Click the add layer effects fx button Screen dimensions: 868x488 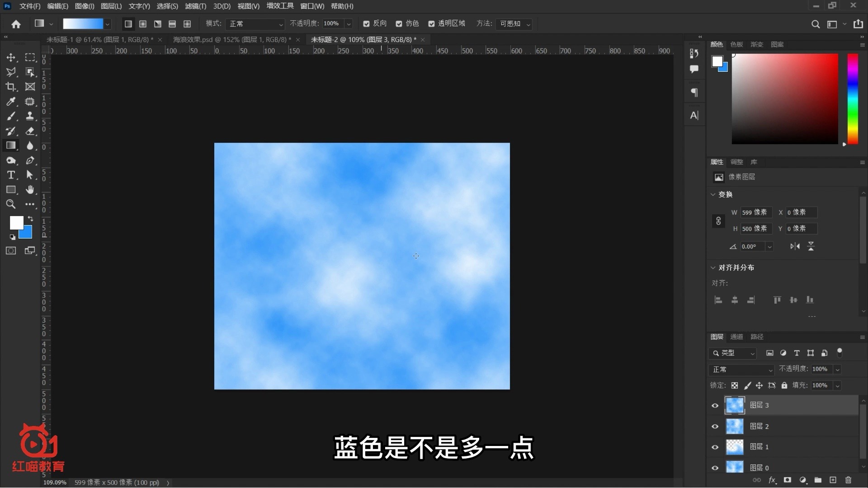pos(773,480)
